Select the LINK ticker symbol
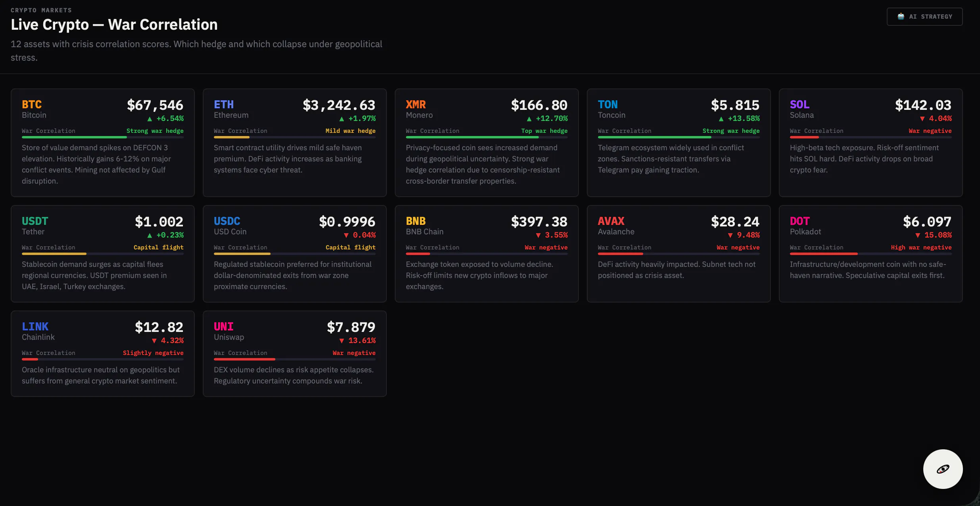Viewport: 980px width, 506px height. coord(35,327)
